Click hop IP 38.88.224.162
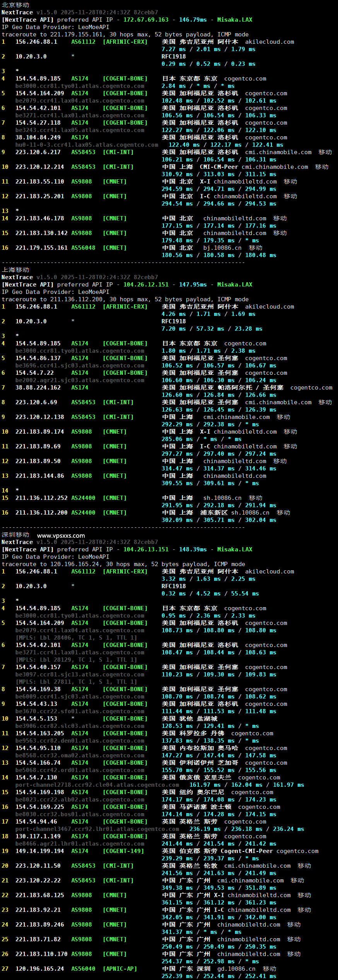The height and width of the screenshot is (980, 338). (x=38, y=388)
